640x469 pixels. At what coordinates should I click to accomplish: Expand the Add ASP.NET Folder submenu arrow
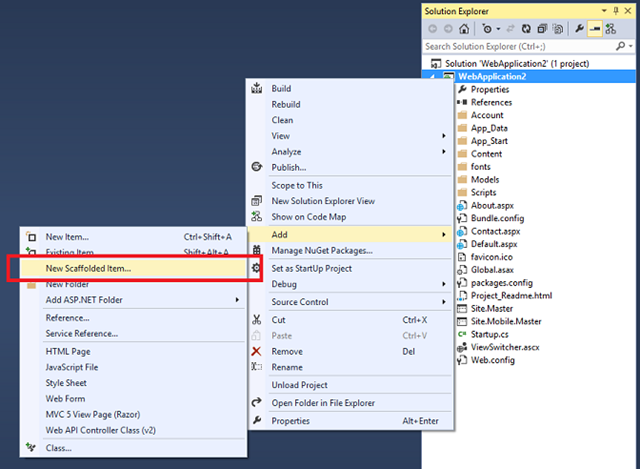pyautogui.click(x=237, y=300)
